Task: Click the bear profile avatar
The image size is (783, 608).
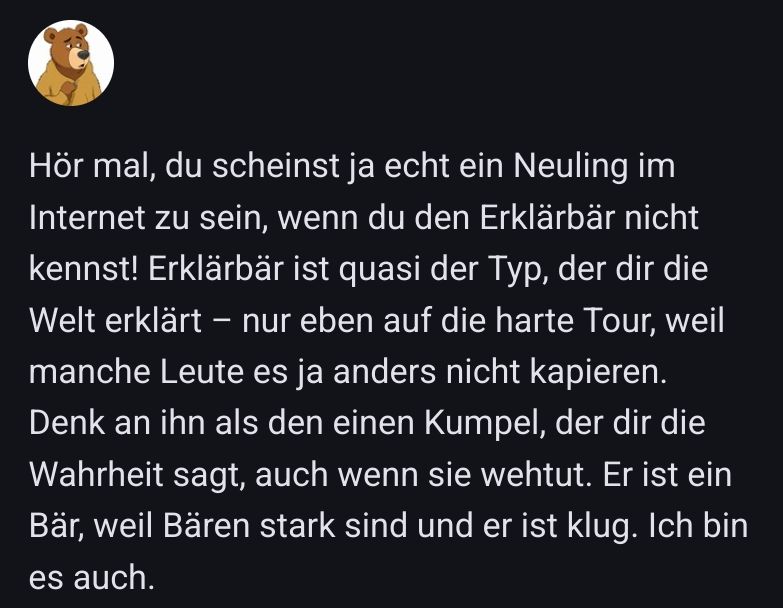Action: click(x=71, y=64)
